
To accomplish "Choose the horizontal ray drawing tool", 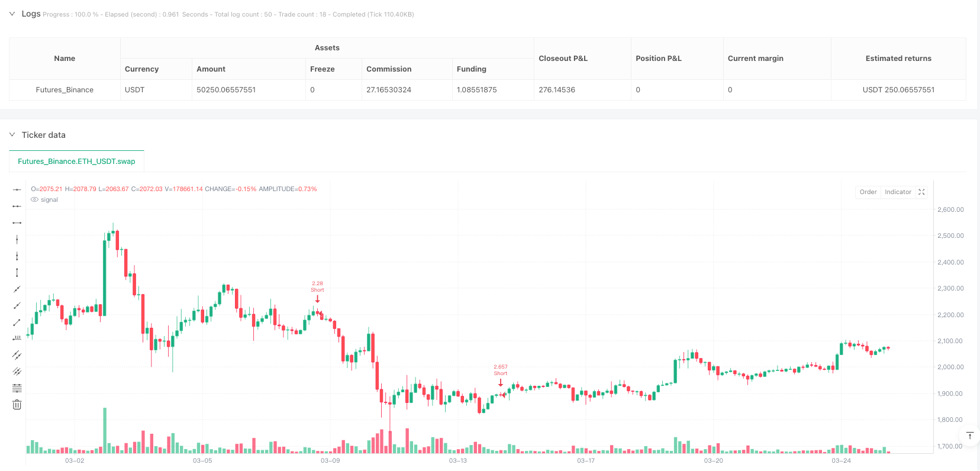I will pyautogui.click(x=17, y=207).
